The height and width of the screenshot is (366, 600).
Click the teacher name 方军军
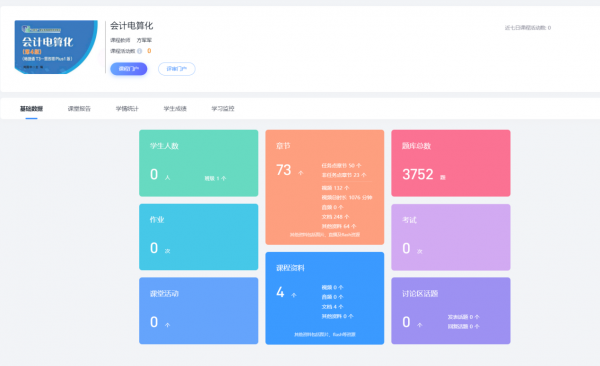click(144, 40)
